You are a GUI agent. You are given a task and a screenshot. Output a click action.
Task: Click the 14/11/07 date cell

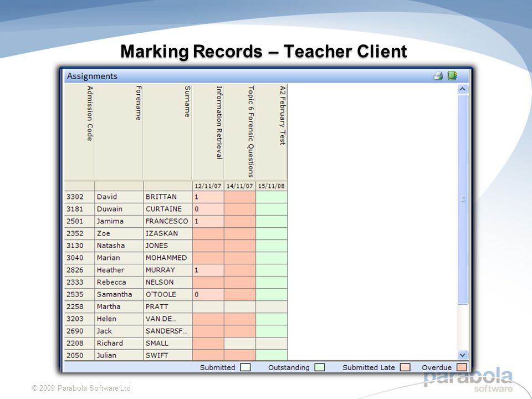[x=240, y=186]
